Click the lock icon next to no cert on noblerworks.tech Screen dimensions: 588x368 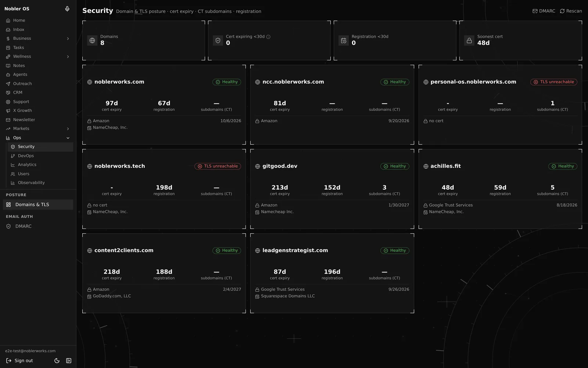[x=89, y=205]
